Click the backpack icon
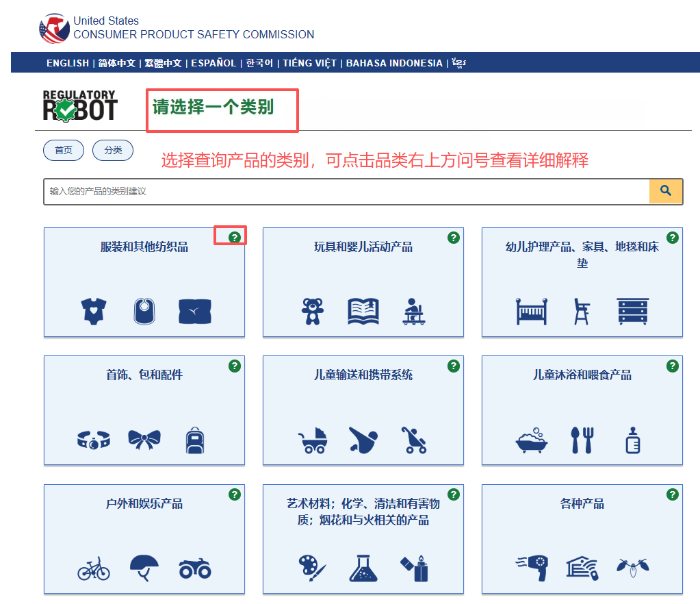 (x=195, y=440)
